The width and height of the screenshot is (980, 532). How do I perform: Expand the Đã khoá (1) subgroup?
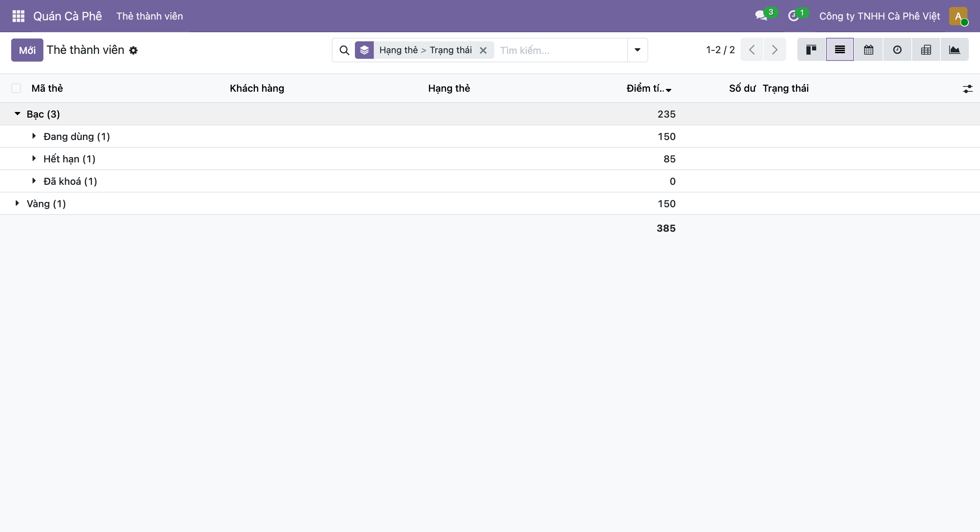tap(34, 181)
